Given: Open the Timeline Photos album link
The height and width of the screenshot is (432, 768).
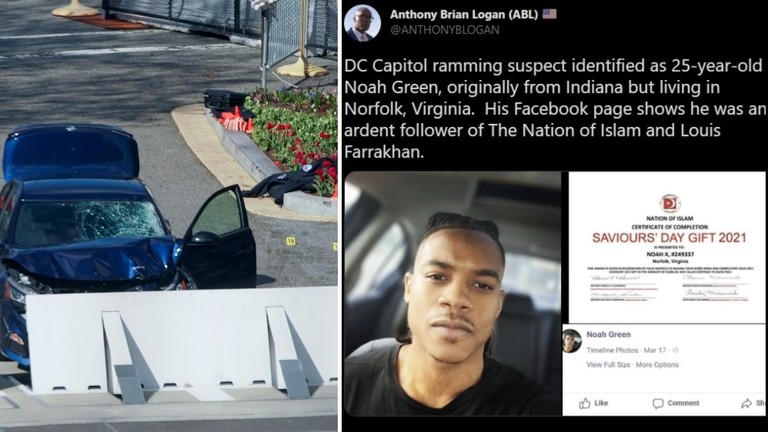Looking at the screenshot, I should click(612, 350).
